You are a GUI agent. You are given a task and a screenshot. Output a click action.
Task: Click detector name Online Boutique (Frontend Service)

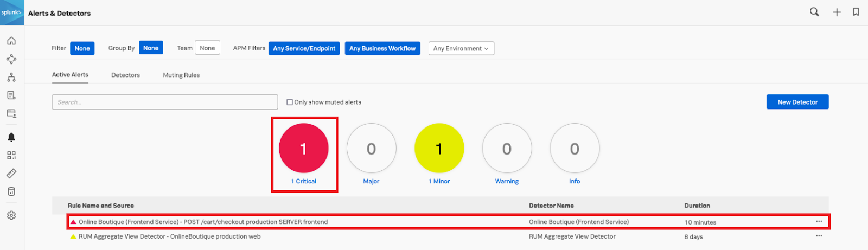[579, 222]
